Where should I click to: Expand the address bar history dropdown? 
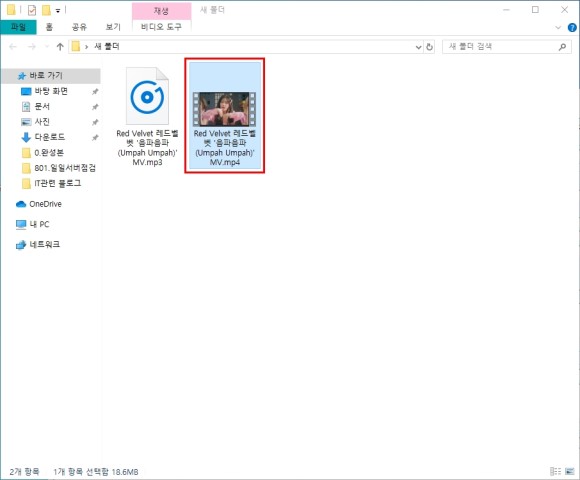[x=418, y=47]
